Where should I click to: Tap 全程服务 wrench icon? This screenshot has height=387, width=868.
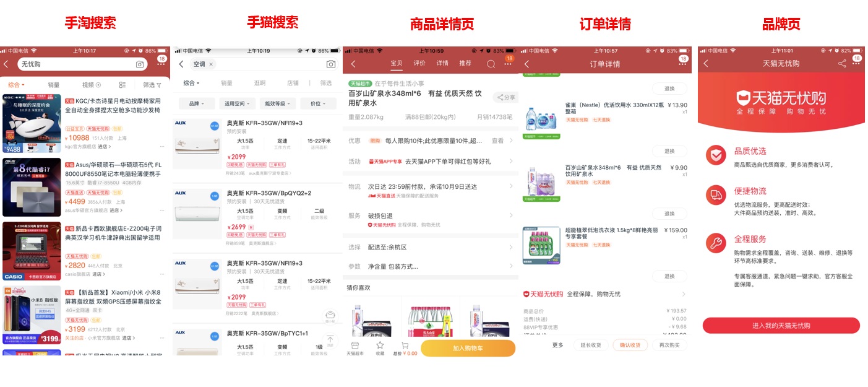click(716, 243)
